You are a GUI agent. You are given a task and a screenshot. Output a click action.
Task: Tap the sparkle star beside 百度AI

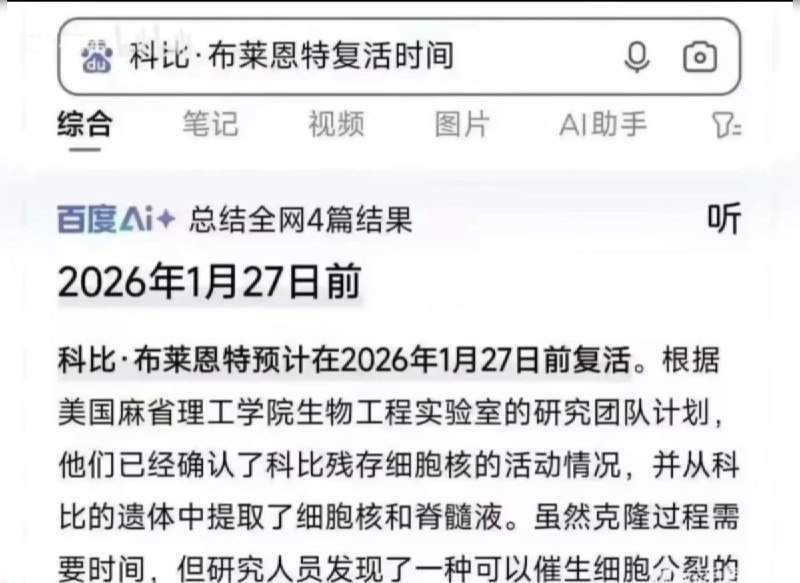166,220
